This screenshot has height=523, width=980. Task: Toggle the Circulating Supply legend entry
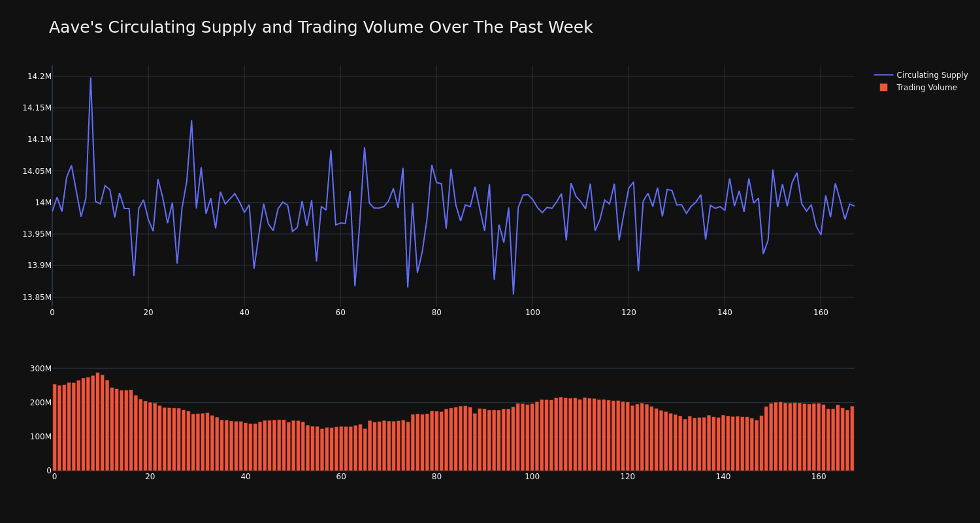tap(921, 75)
